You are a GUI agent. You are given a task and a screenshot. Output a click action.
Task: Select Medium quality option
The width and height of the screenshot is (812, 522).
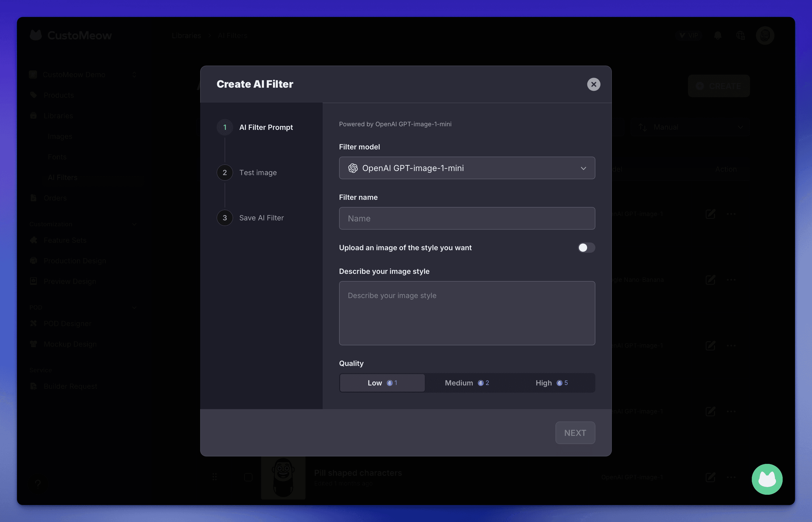467,383
